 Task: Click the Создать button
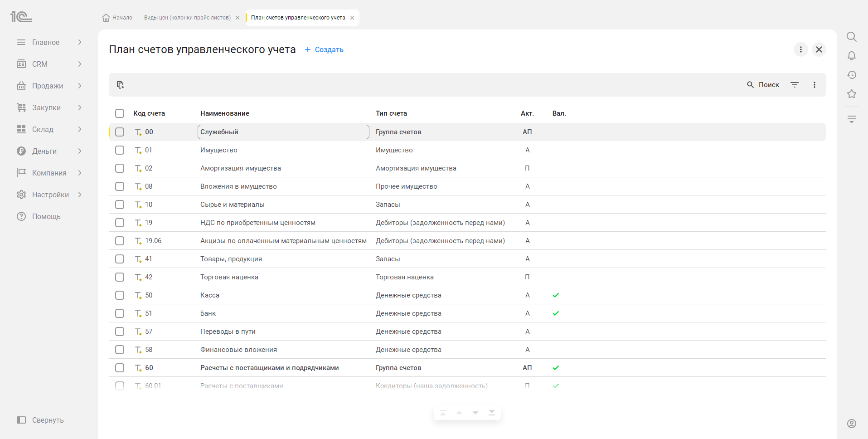(x=324, y=49)
